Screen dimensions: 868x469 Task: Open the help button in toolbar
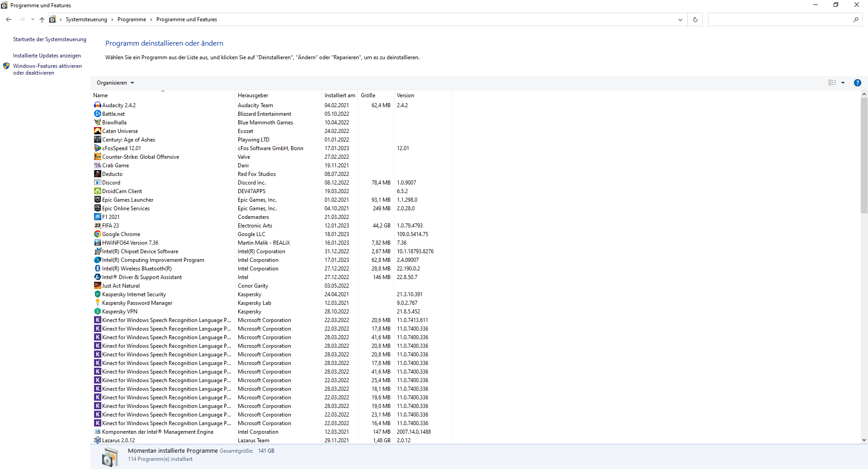point(857,83)
